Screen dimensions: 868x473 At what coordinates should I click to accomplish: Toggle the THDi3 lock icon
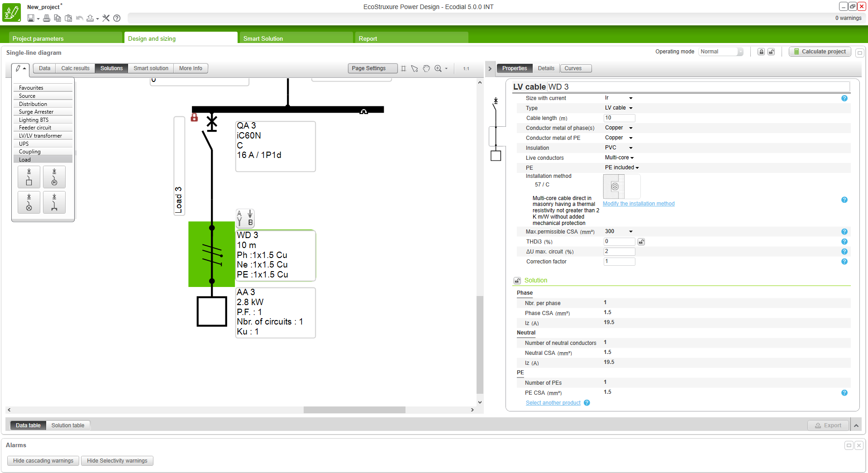(x=641, y=242)
